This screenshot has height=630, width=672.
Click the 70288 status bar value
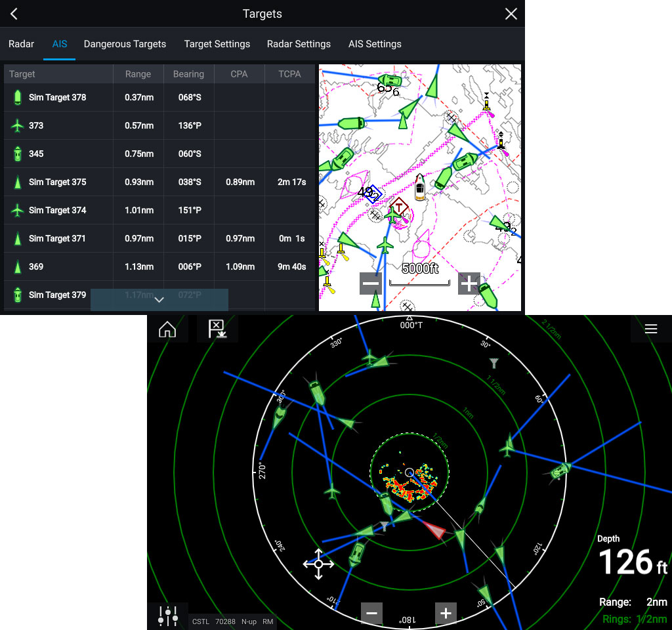[x=225, y=622]
